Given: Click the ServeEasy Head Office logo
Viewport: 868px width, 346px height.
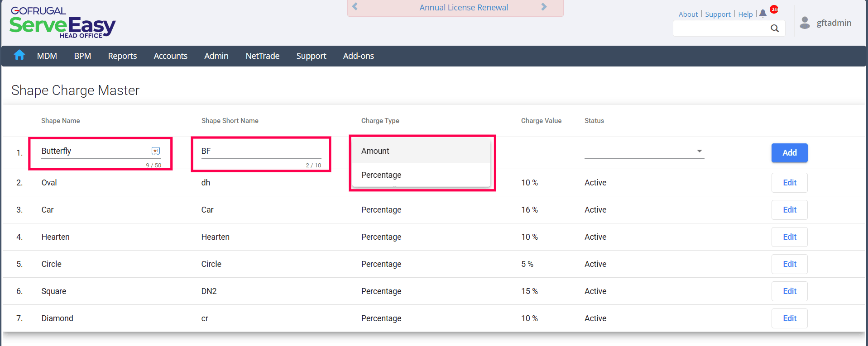Looking at the screenshot, I should point(62,23).
